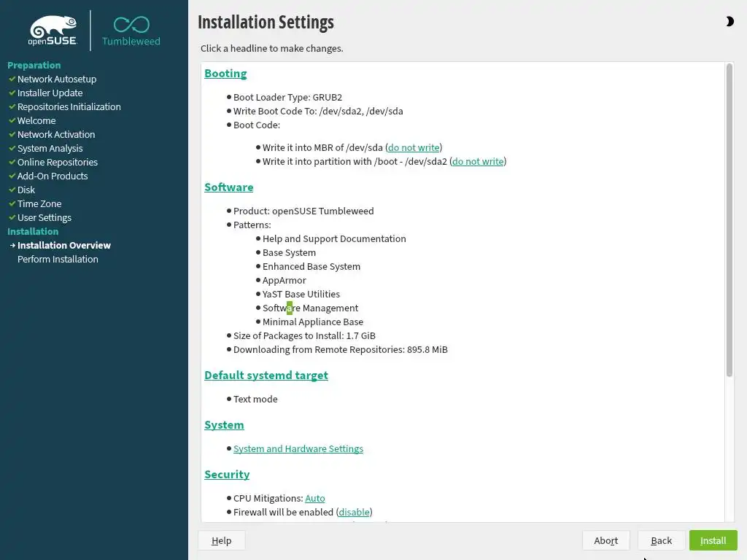The height and width of the screenshot is (560, 747).
Task: Click the Tumbleweed infinity logo
Action: (x=131, y=31)
